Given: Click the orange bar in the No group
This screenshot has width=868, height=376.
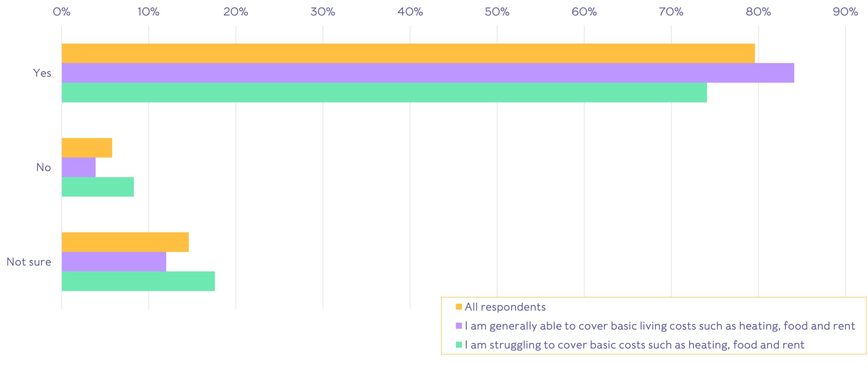Looking at the screenshot, I should (87, 148).
